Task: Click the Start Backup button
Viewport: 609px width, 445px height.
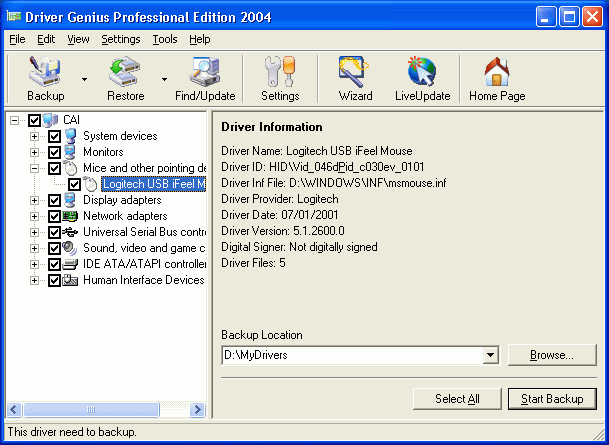Action: click(x=552, y=399)
